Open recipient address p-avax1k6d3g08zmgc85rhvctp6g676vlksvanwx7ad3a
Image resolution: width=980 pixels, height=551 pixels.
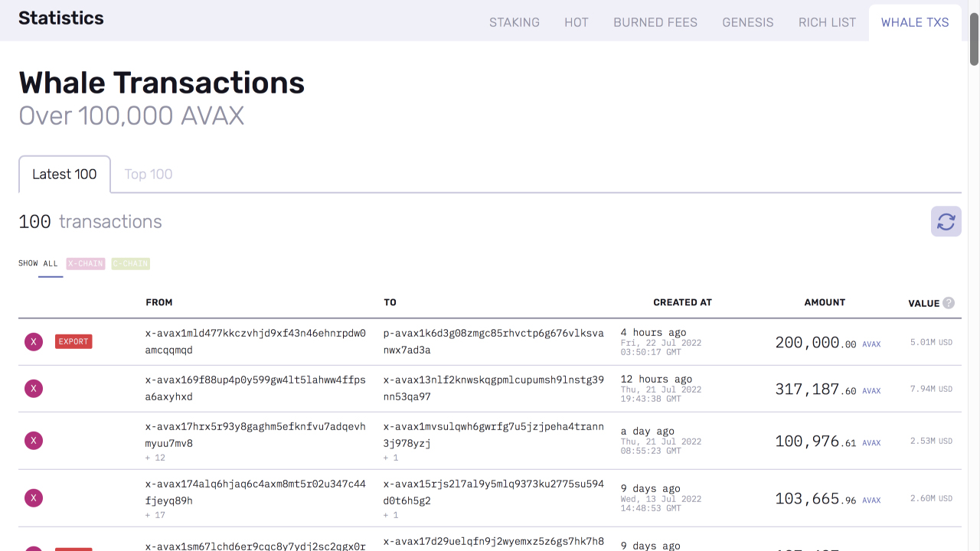click(494, 342)
